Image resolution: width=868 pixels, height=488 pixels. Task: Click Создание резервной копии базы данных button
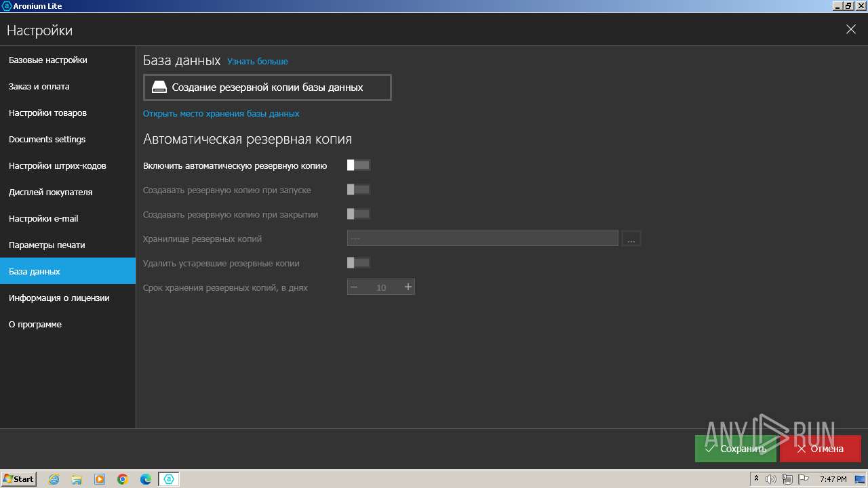pos(267,87)
